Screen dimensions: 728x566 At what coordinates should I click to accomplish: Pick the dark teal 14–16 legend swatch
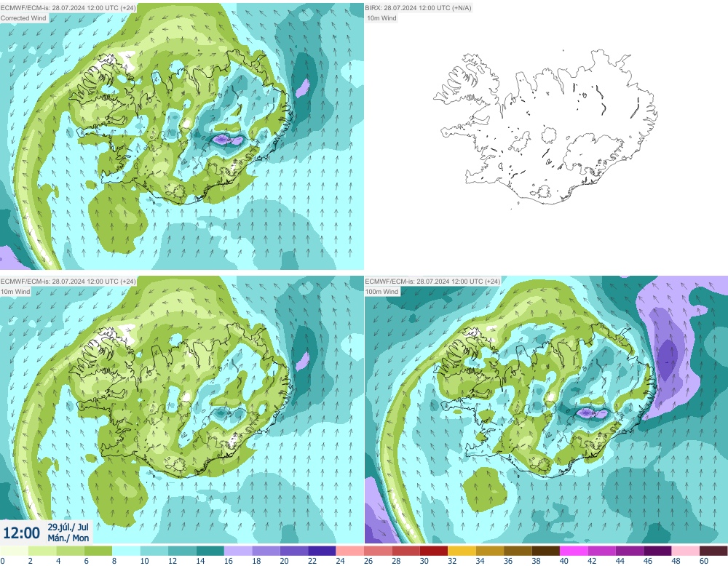(210, 551)
